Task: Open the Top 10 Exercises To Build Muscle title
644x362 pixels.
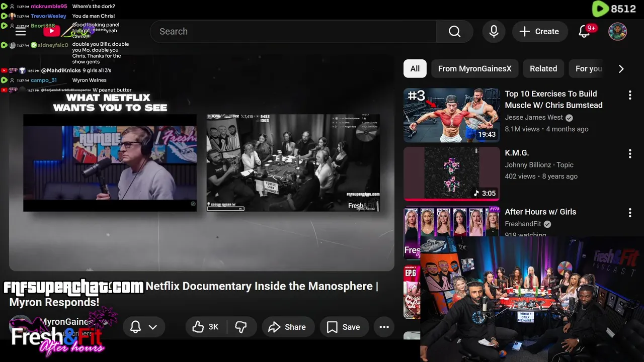Action: click(553, 100)
